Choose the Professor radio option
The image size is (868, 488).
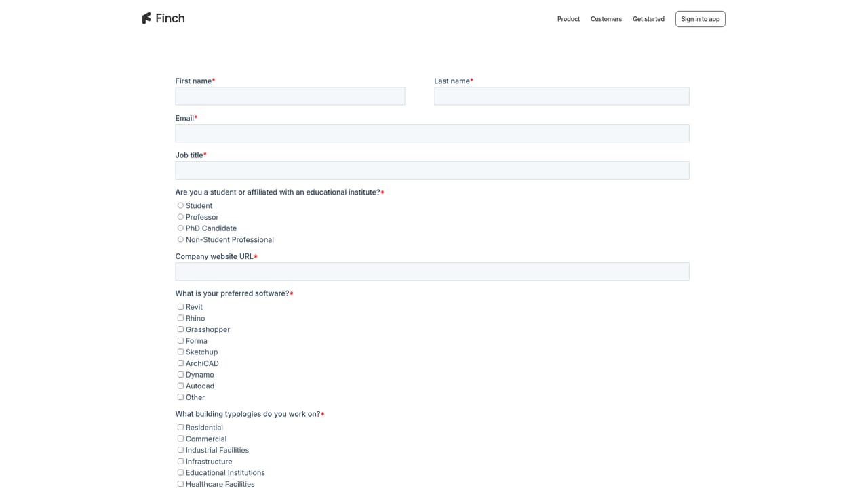click(x=180, y=217)
